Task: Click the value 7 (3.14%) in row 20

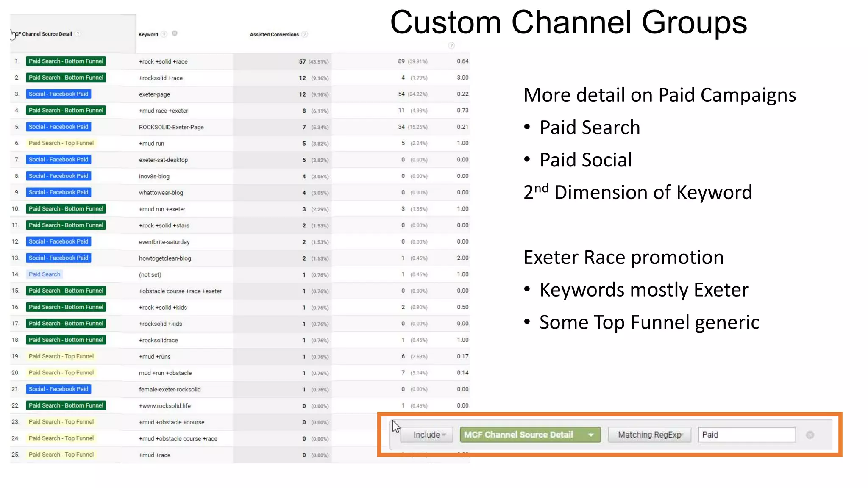Action: tap(415, 373)
